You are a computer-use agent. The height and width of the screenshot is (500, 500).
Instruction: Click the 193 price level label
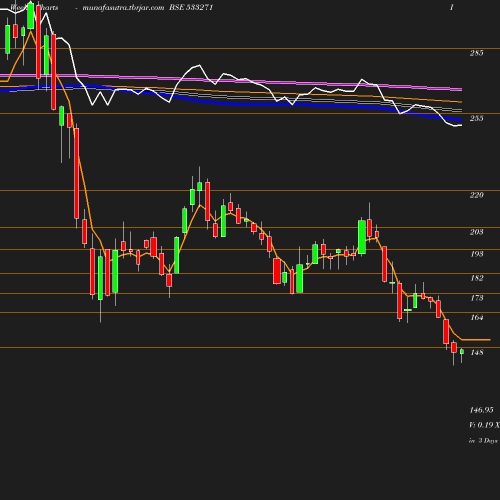click(477, 254)
